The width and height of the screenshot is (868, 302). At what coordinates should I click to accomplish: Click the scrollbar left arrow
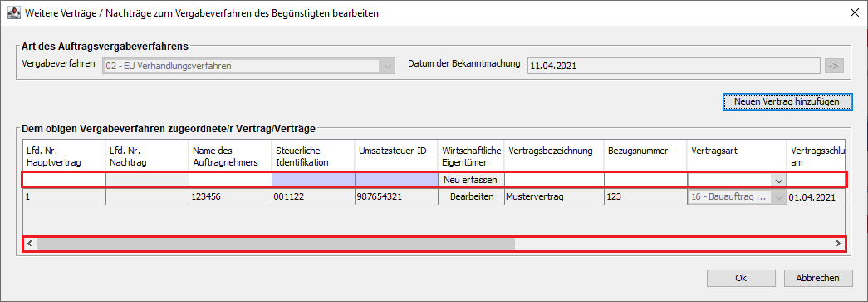coord(30,244)
